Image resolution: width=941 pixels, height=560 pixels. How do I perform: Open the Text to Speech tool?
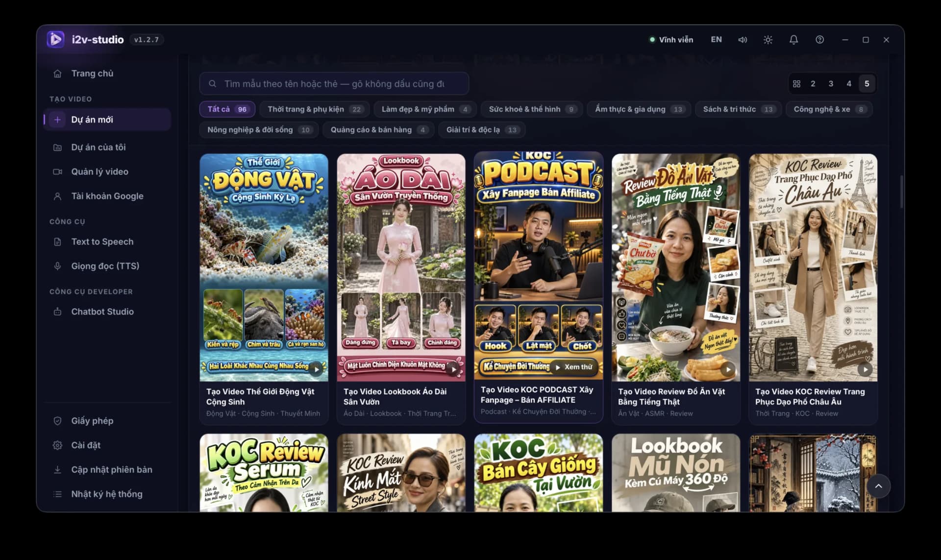pyautogui.click(x=107, y=242)
